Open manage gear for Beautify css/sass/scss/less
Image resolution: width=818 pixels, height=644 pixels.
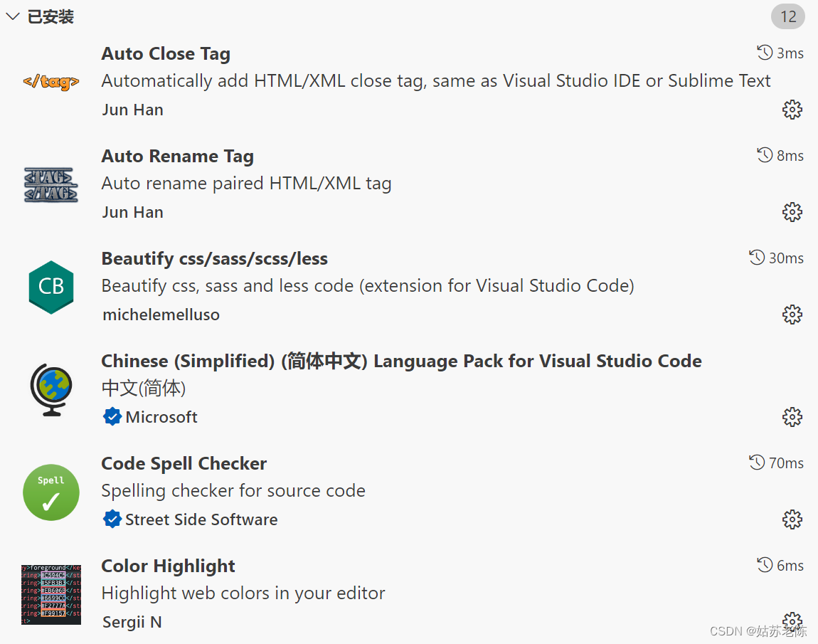click(792, 315)
